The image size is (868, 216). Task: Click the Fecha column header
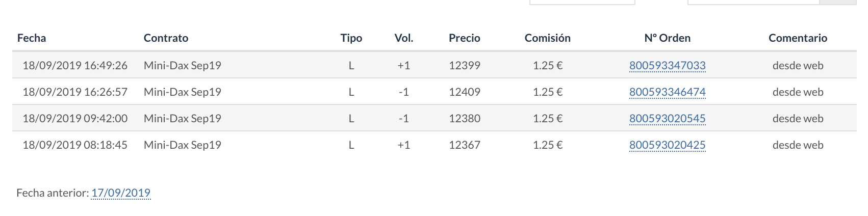pos(32,38)
